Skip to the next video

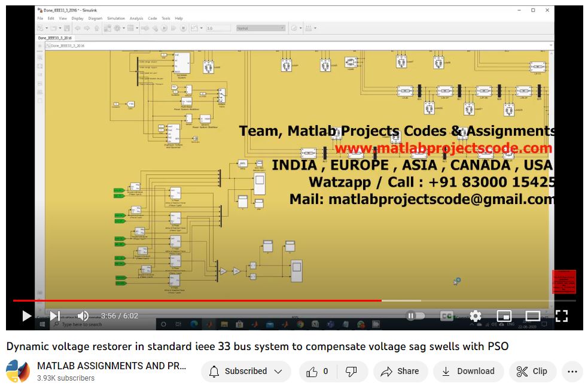(x=55, y=316)
